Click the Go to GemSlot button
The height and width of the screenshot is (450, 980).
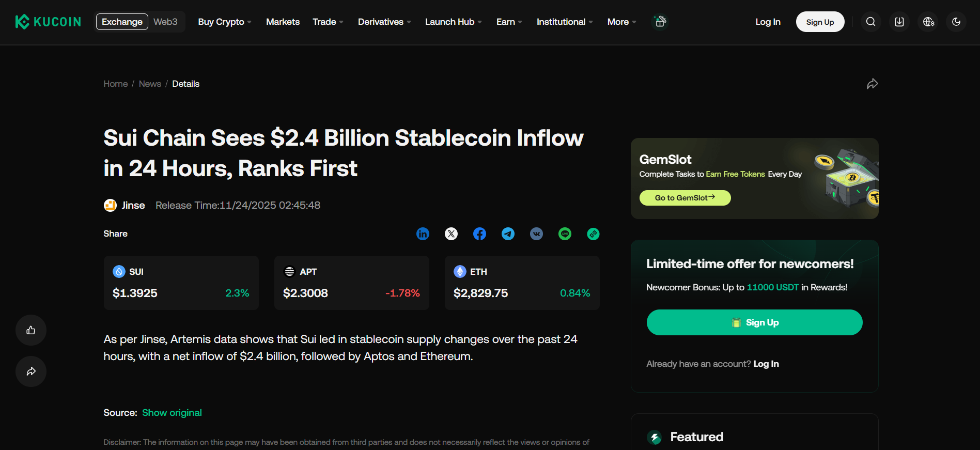[685, 197]
